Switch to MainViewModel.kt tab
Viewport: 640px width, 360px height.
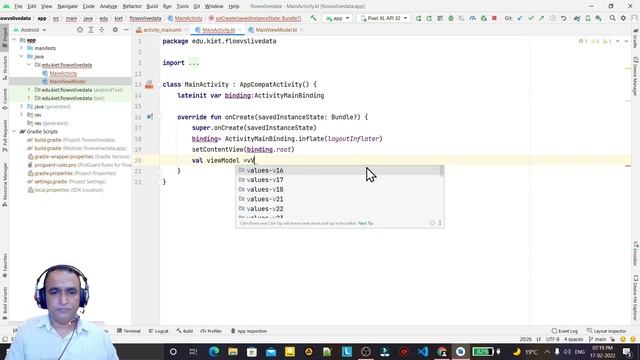pos(276,30)
